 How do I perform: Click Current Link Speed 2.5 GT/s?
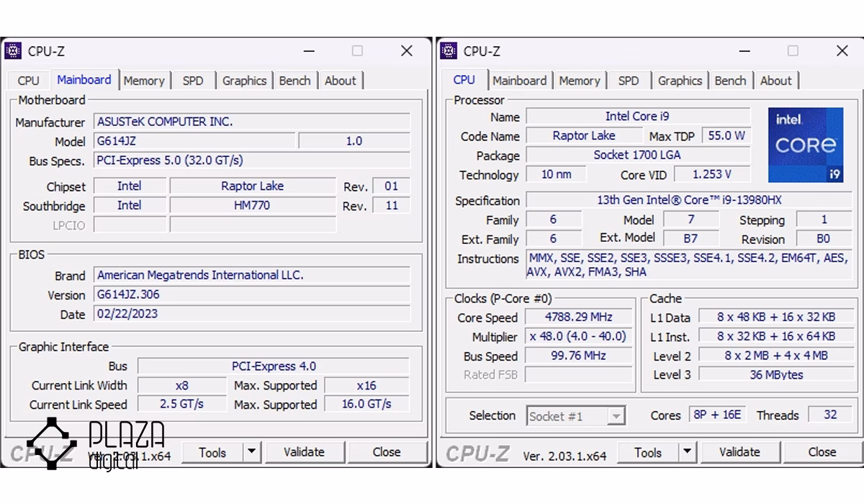pyautogui.click(x=182, y=404)
